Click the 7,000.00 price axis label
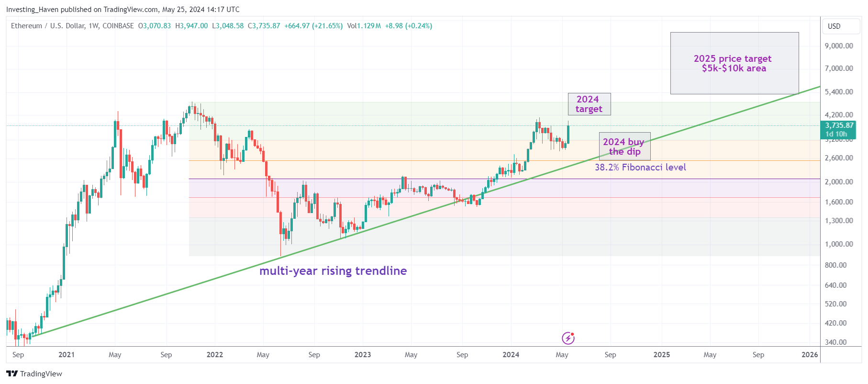This screenshot has height=384, width=868. click(x=839, y=68)
